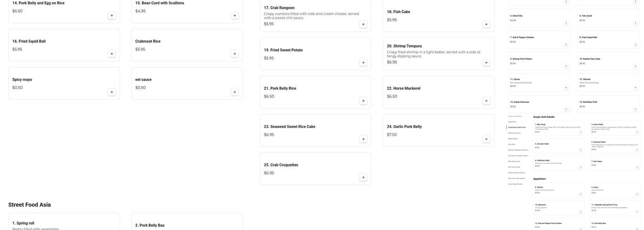Add 22. Horse Mackerel to order
The height and width of the screenshot is (230, 644).
click(x=486, y=101)
